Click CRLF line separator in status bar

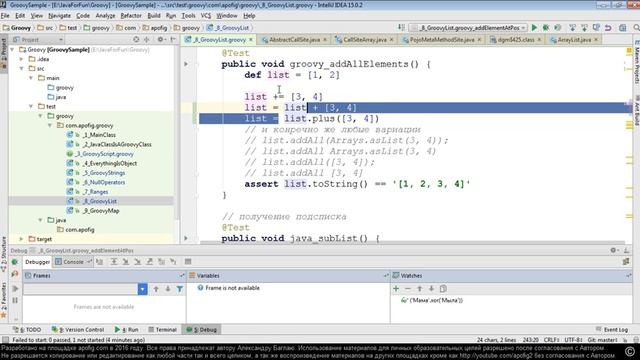coord(551,340)
